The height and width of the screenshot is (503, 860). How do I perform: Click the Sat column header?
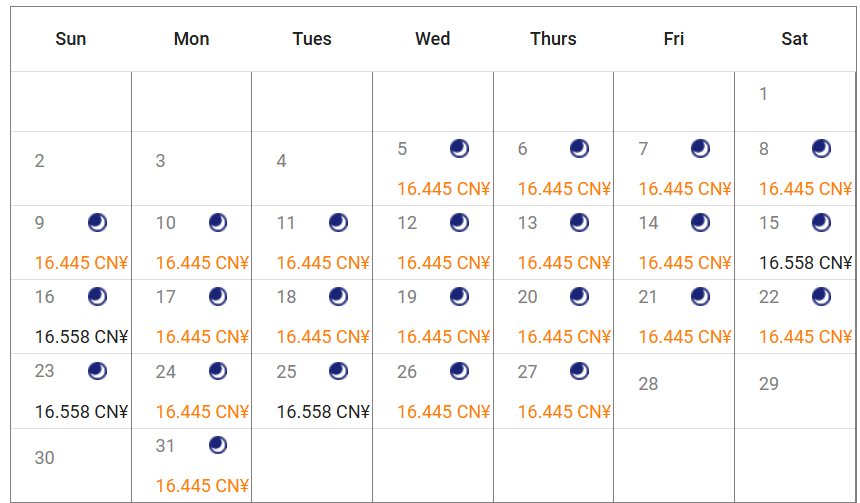tap(795, 39)
